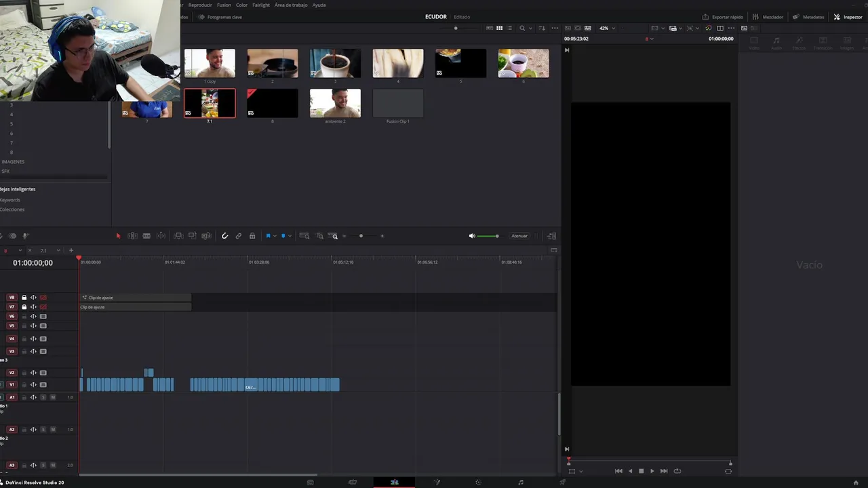Open the Ayuda menu
This screenshot has width=868, height=488.
tap(319, 5)
